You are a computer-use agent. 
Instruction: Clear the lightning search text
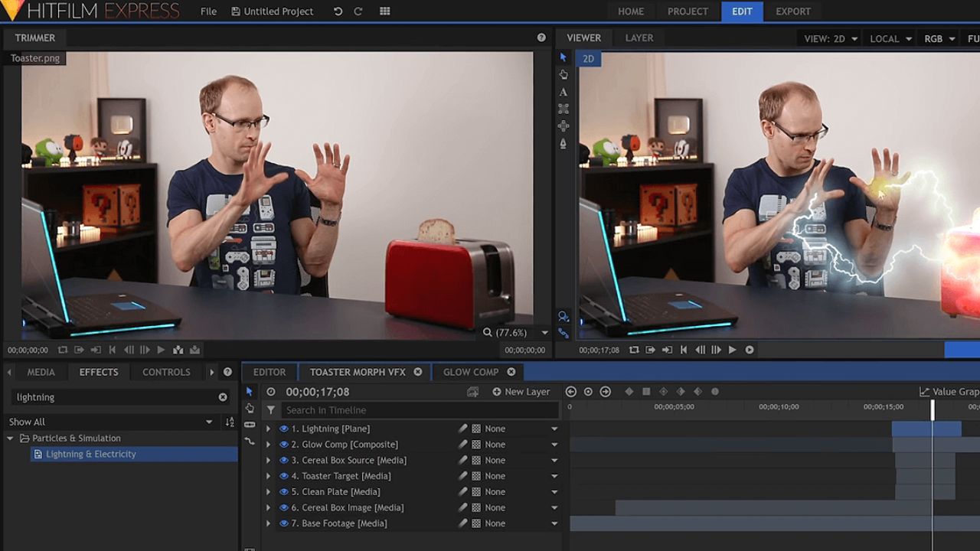click(x=223, y=397)
